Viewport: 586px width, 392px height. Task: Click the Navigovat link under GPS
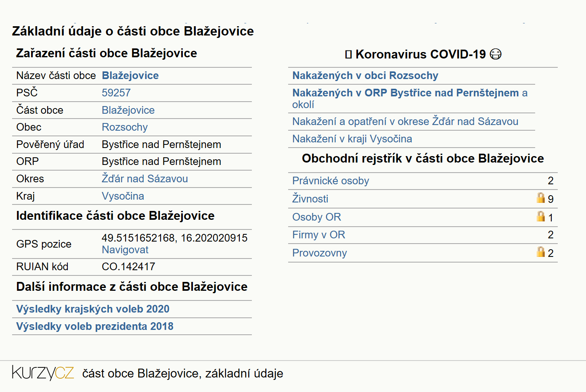pyautogui.click(x=125, y=250)
